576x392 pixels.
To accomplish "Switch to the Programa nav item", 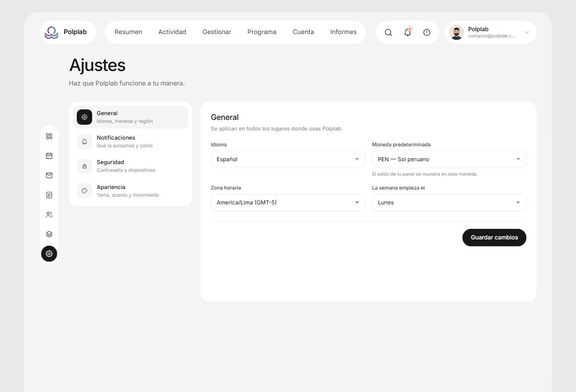I will coord(262,32).
